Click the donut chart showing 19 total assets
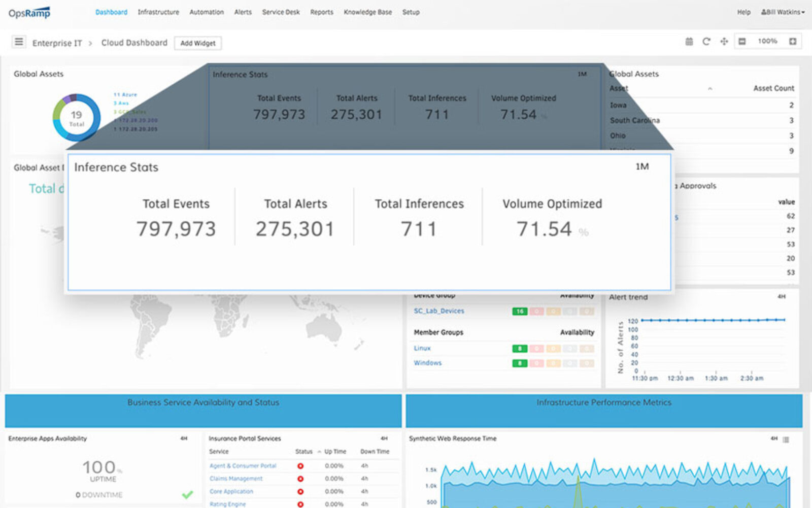 (x=76, y=116)
